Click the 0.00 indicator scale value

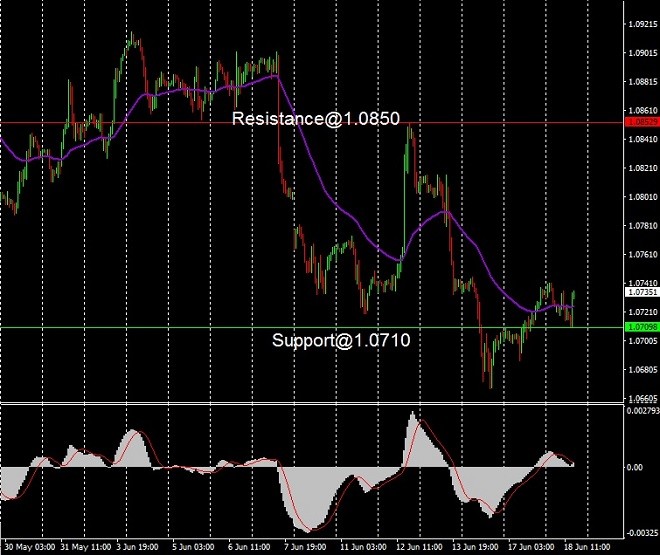(634, 467)
